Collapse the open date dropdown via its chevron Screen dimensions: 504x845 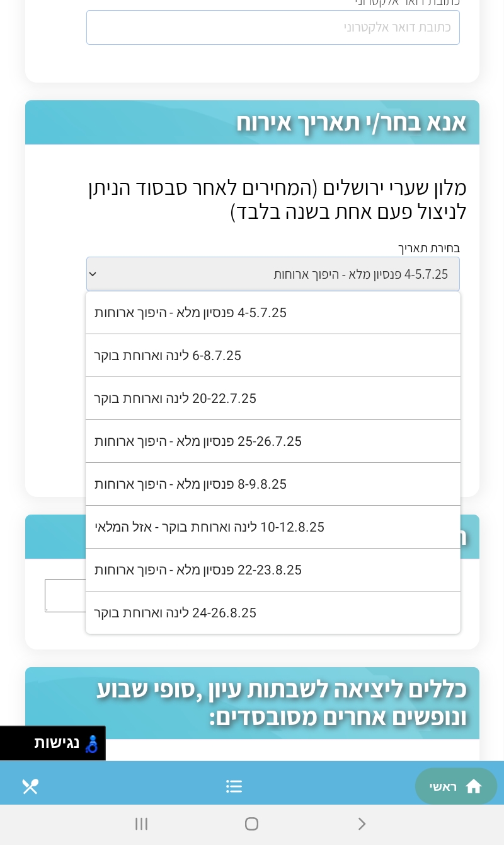[93, 274]
